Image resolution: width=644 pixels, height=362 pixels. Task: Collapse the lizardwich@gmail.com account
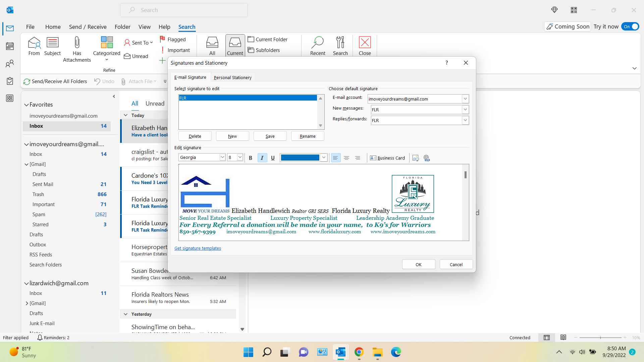[26, 284]
